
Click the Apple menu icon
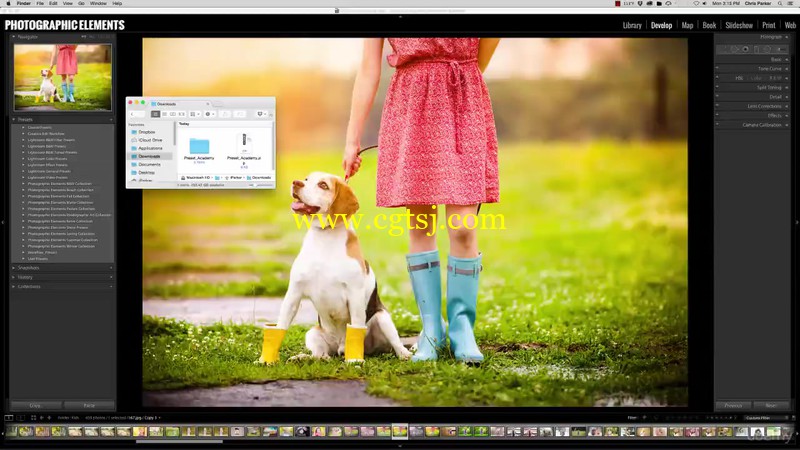point(9,4)
